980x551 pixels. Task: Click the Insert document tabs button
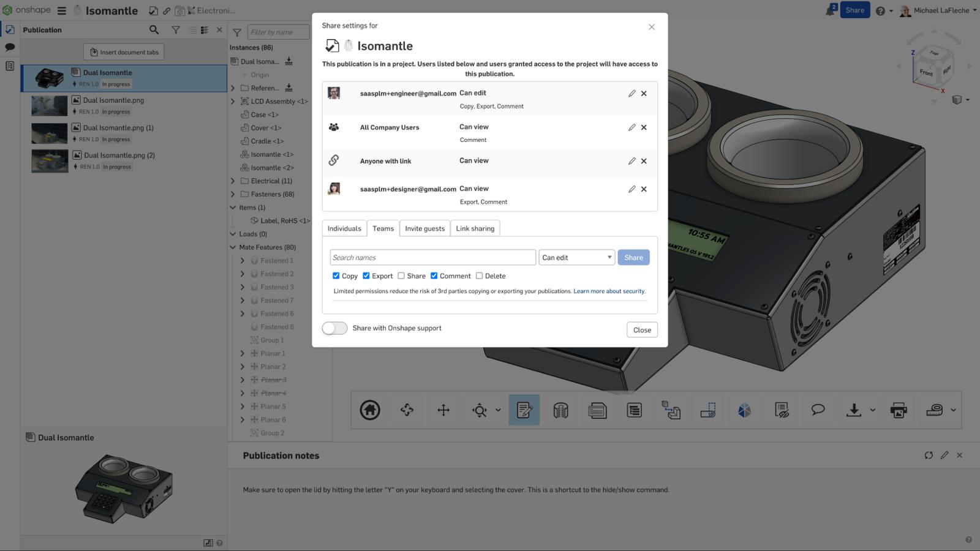pyautogui.click(x=123, y=52)
